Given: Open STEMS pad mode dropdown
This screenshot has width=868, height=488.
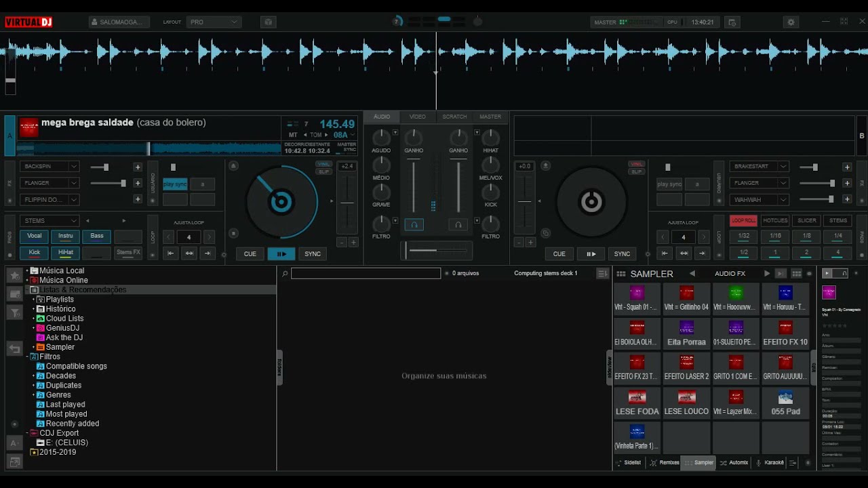Looking at the screenshot, I should pyautogui.click(x=50, y=221).
